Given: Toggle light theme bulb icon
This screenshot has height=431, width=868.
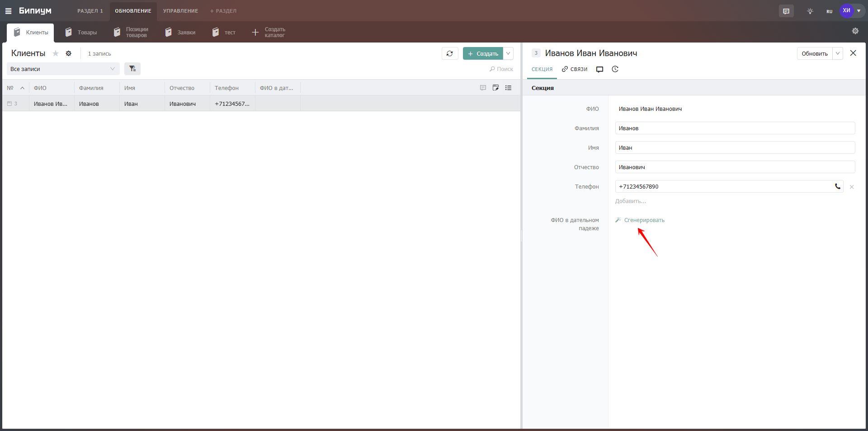Looking at the screenshot, I should click(x=810, y=11).
